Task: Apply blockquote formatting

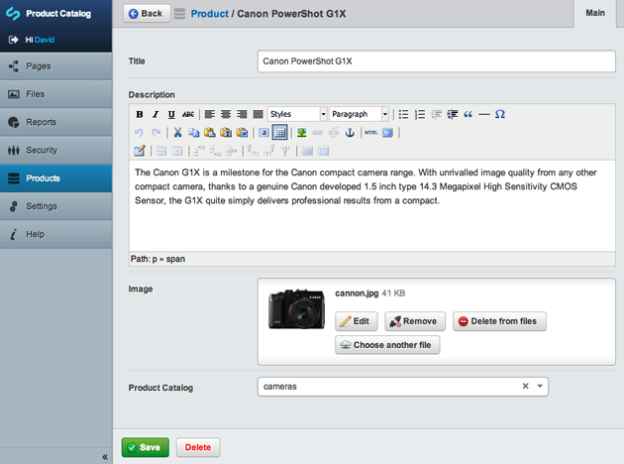Action: [x=468, y=114]
